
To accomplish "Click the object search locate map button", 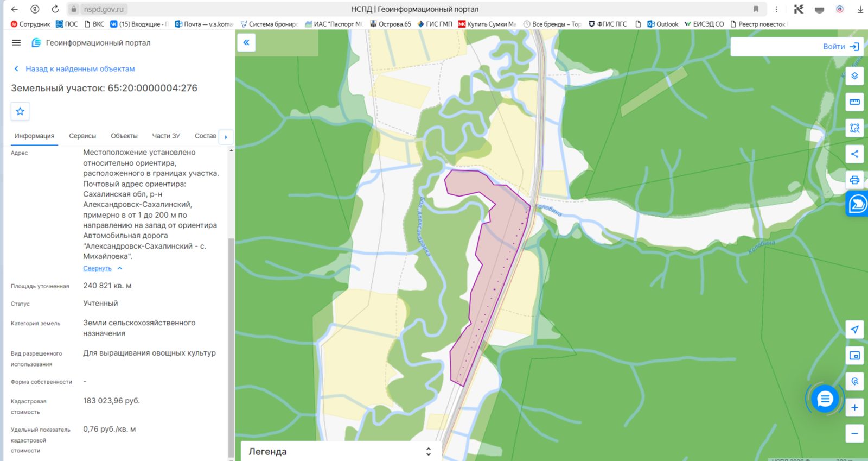I will [x=854, y=382].
